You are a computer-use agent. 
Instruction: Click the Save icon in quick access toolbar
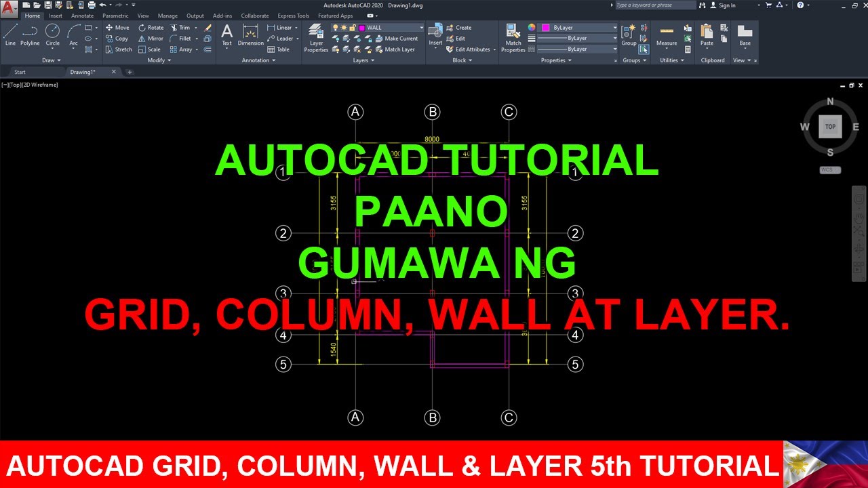(x=47, y=5)
